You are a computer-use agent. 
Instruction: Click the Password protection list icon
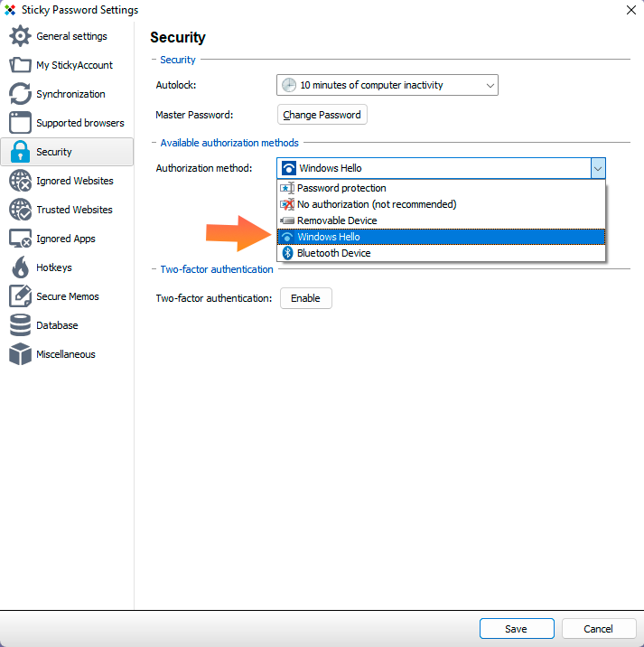[287, 188]
